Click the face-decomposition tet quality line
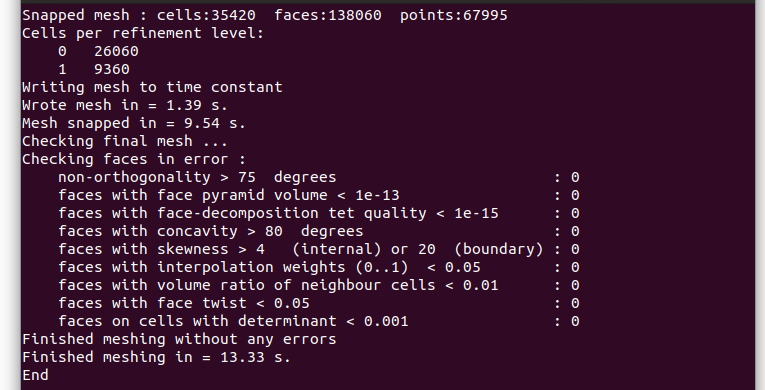The image size is (765, 390). 319,213
